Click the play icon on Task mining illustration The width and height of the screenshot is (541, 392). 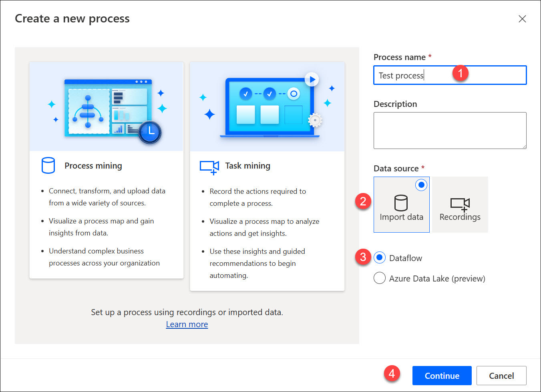[312, 79]
